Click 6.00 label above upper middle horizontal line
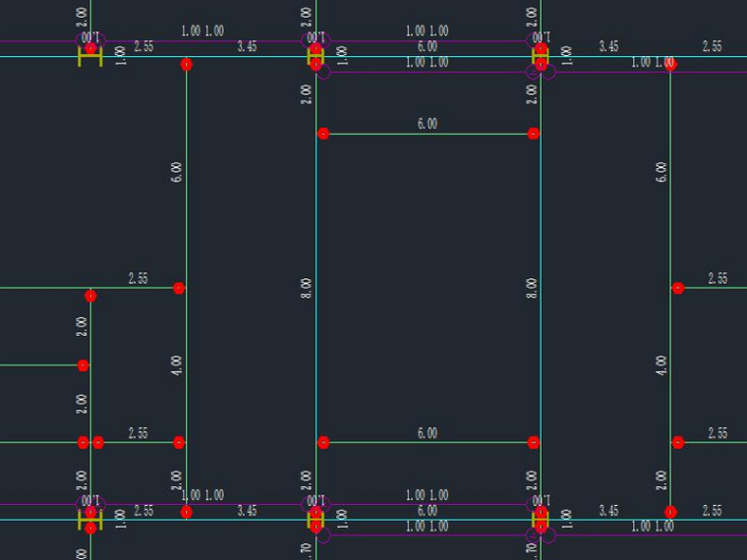Image resolution: width=747 pixels, height=560 pixels. pyautogui.click(x=428, y=124)
